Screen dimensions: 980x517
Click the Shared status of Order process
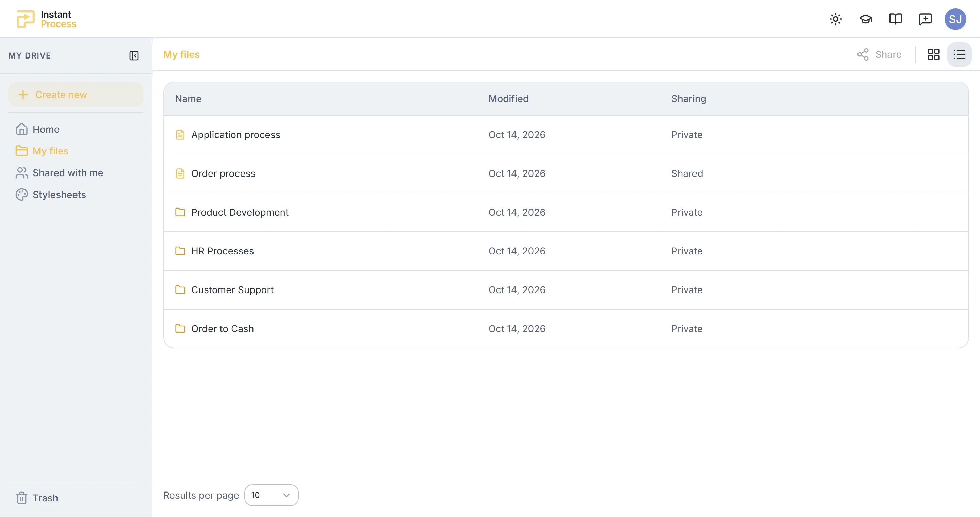687,174
